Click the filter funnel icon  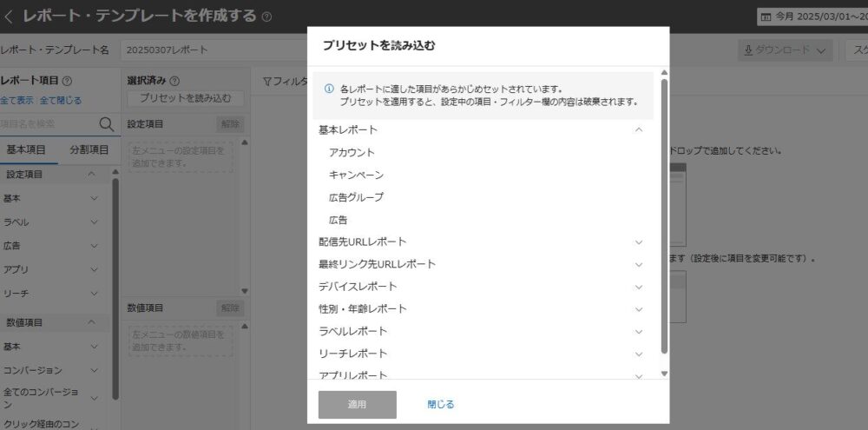pyautogui.click(x=266, y=82)
